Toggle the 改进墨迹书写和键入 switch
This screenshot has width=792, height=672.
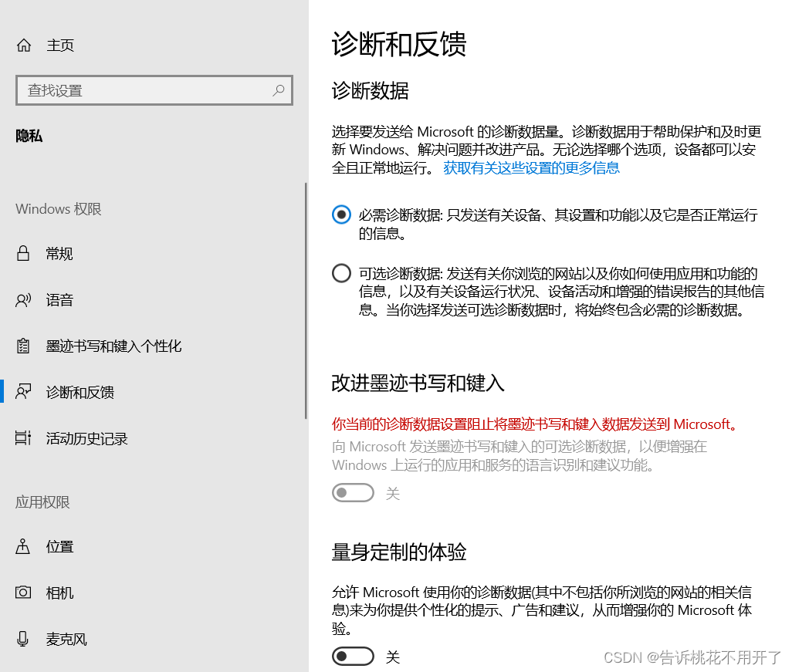tap(353, 493)
